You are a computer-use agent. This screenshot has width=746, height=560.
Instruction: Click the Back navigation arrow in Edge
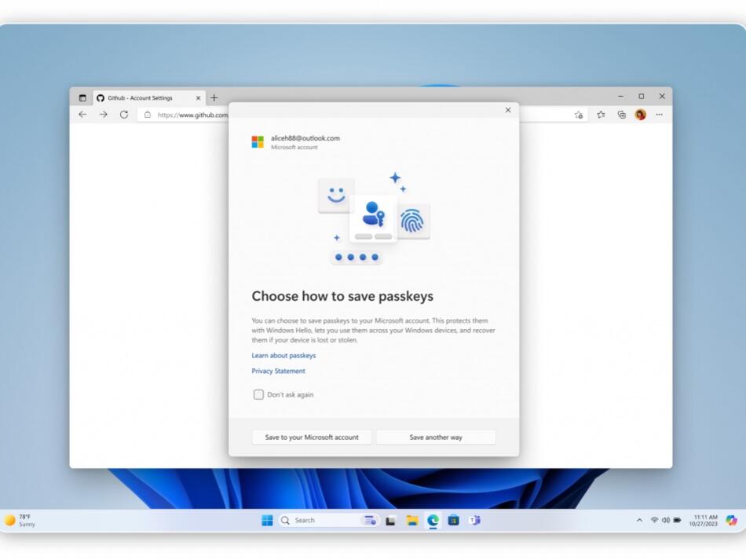(82, 115)
